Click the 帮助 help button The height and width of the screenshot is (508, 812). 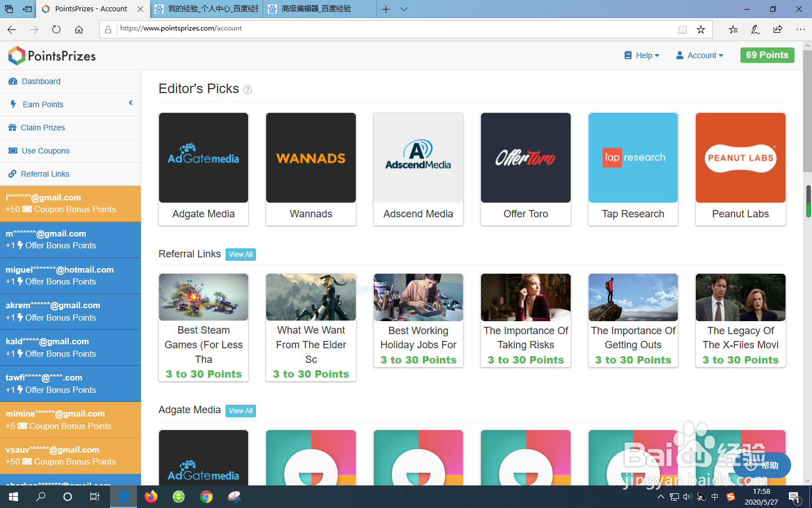(x=762, y=466)
